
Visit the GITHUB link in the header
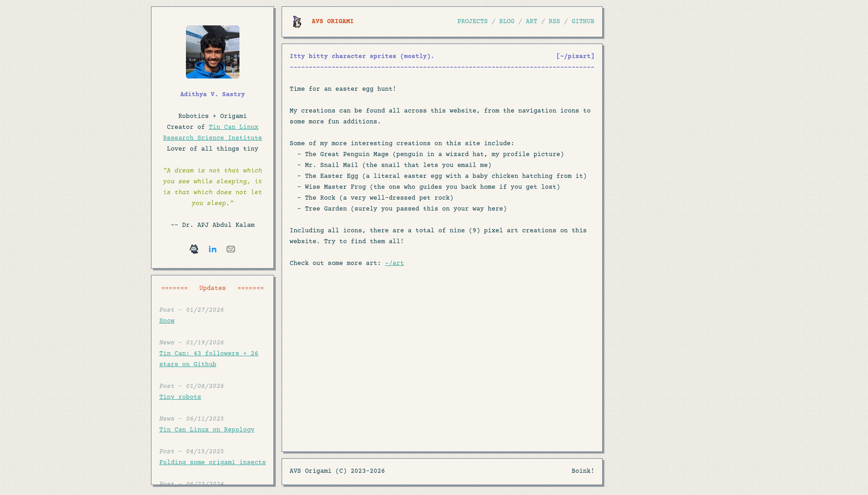pos(583,21)
